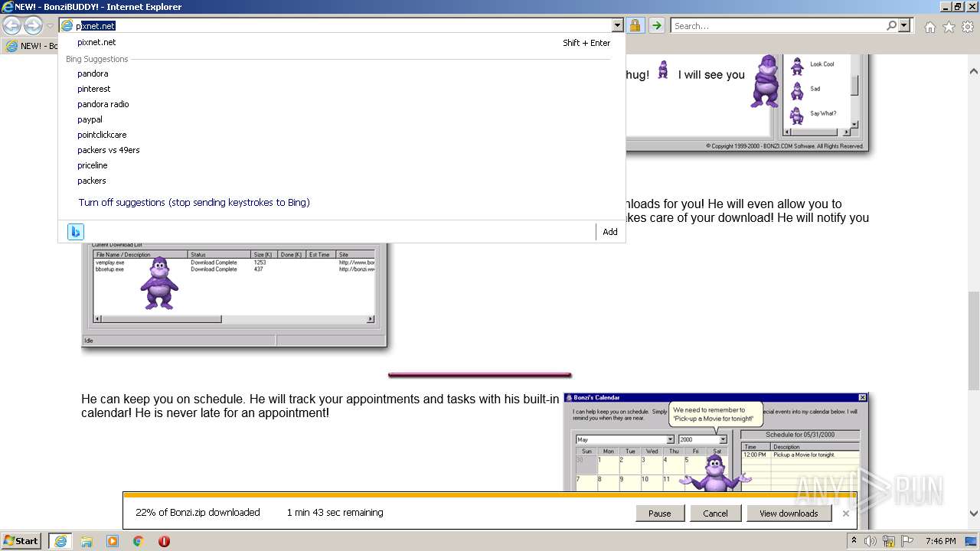
Task: Open Windows Explorer folder taskbar icon
Action: click(x=87, y=541)
